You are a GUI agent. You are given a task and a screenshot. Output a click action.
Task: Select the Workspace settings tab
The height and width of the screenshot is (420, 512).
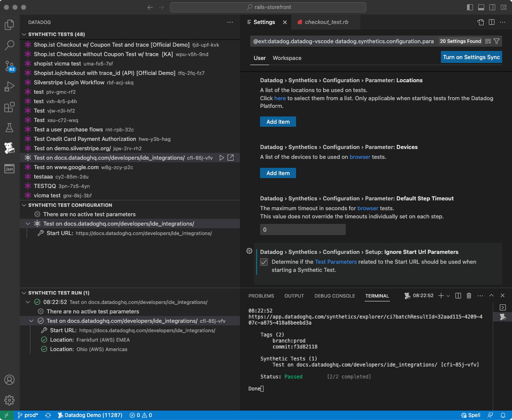[x=287, y=58]
